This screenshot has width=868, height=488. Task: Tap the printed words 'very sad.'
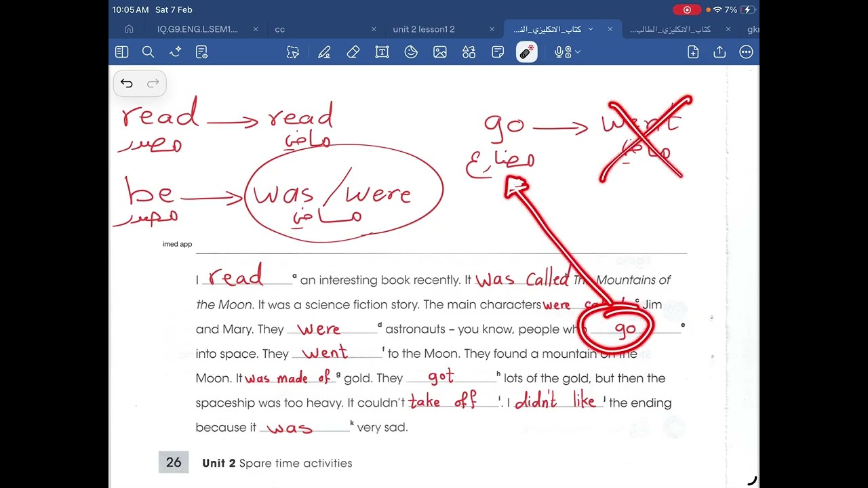pyautogui.click(x=382, y=428)
